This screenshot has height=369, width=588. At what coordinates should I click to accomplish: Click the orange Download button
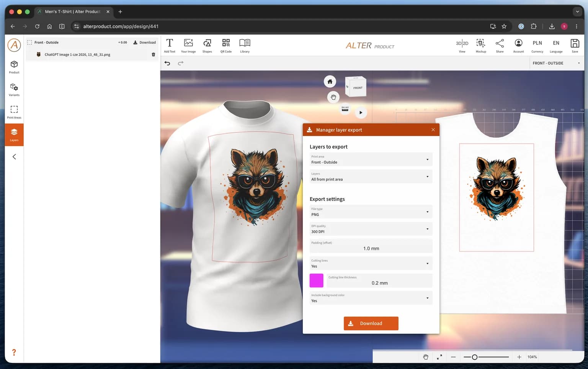[371, 323]
